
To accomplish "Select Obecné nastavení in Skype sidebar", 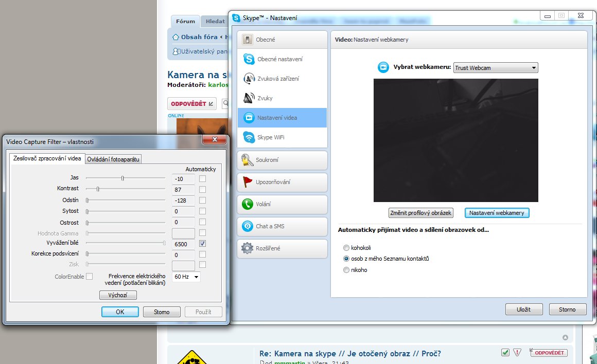I will click(x=282, y=59).
